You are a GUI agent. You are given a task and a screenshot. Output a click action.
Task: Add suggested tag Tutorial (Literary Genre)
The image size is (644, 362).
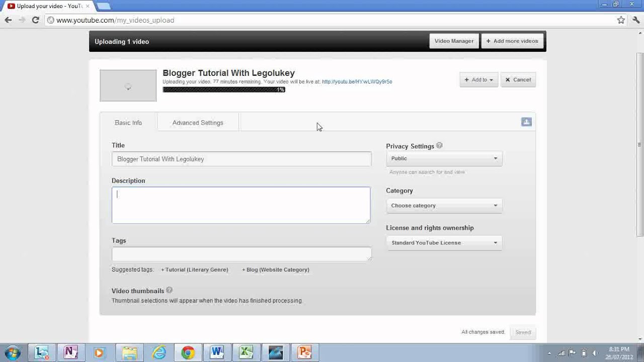[x=195, y=269]
